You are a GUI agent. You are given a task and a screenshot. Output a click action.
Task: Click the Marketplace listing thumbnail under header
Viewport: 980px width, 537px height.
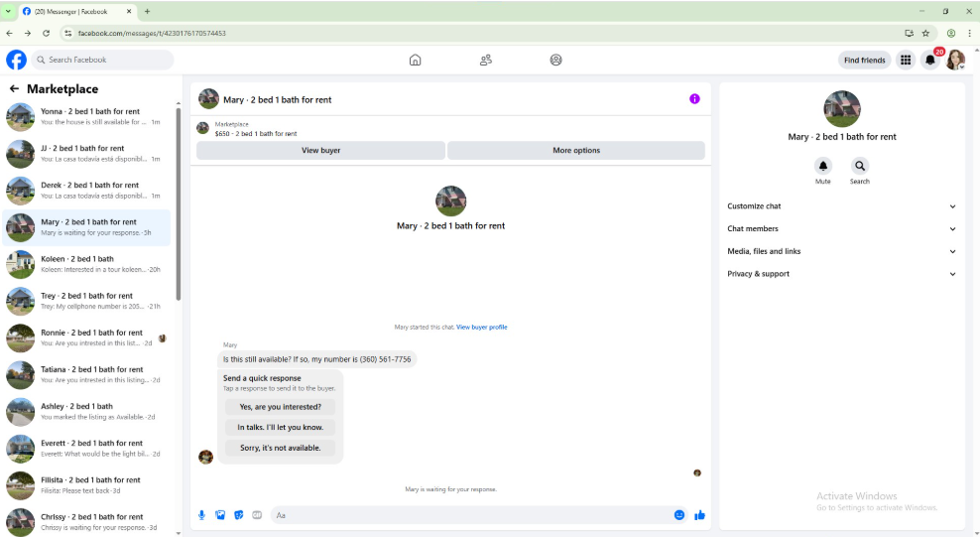coord(202,128)
